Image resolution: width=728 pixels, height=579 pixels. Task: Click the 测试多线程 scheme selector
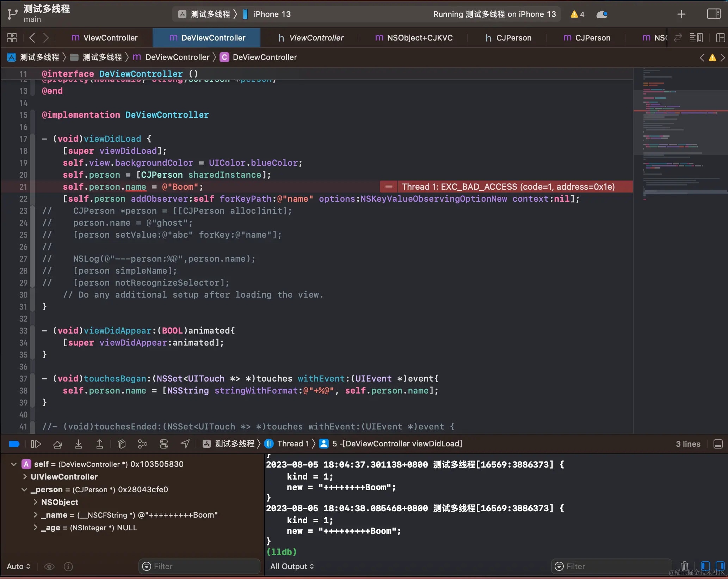pyautogui.click(x=205, y=14)
